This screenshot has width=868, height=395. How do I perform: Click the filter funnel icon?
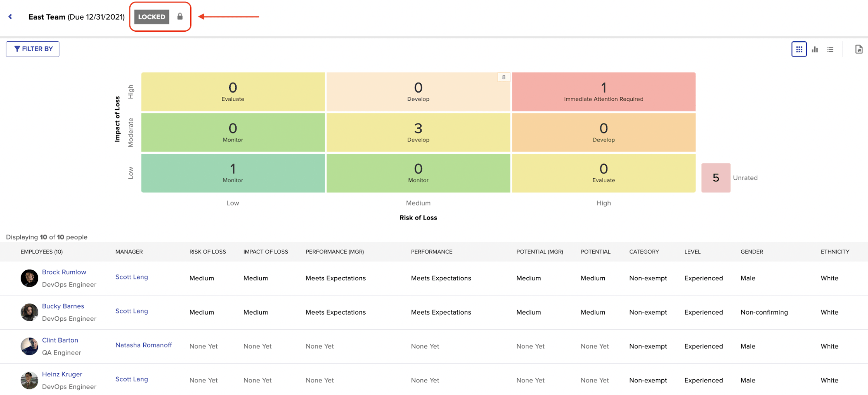coord(17,49)
